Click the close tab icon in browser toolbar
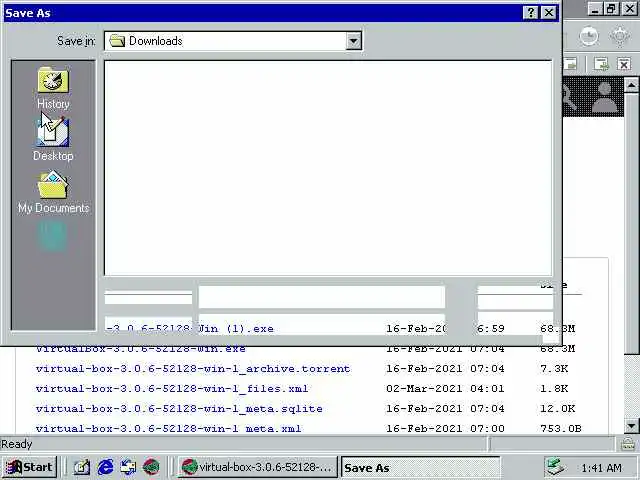The width and height of the screenshot is (640, 480). [x=624, y=64]
